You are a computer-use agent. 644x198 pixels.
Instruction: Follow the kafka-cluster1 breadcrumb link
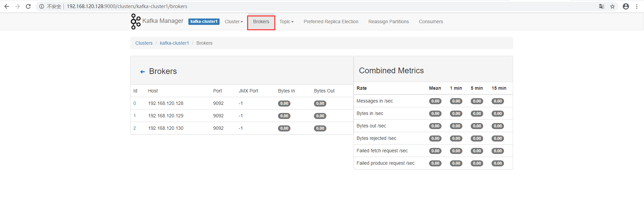coord(174,43)
